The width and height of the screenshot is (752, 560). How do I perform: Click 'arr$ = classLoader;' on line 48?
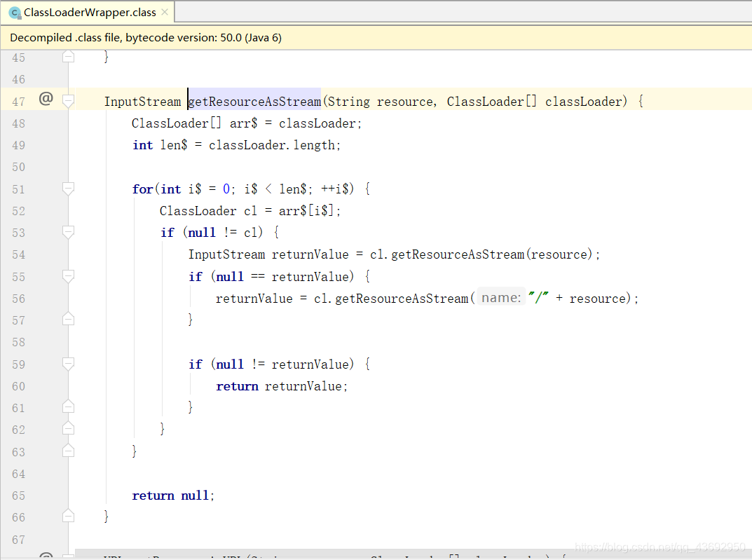click(296, 123)
